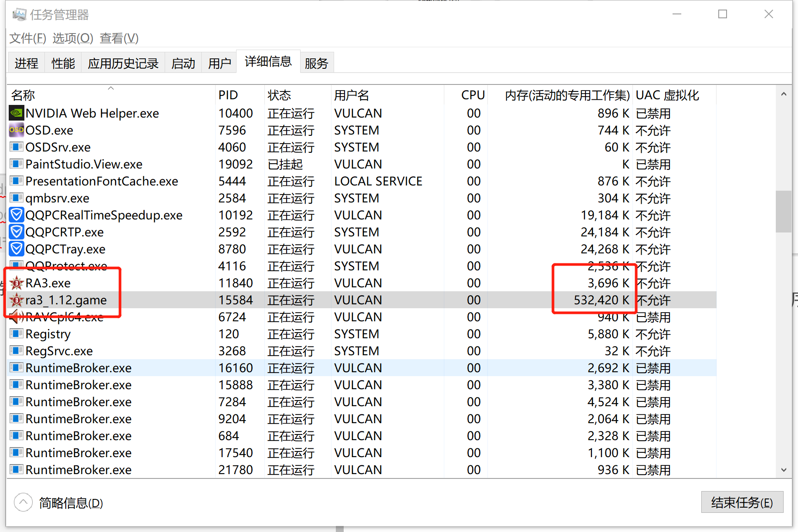
Task: Select the QQPCRTP.exe process row
Action: 174,232
